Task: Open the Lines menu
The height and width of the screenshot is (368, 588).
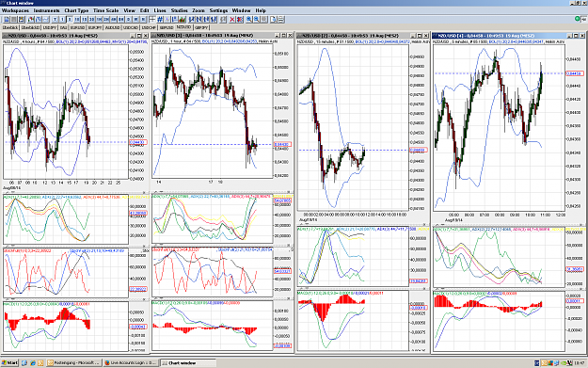Action: click(x=160, y=10)
